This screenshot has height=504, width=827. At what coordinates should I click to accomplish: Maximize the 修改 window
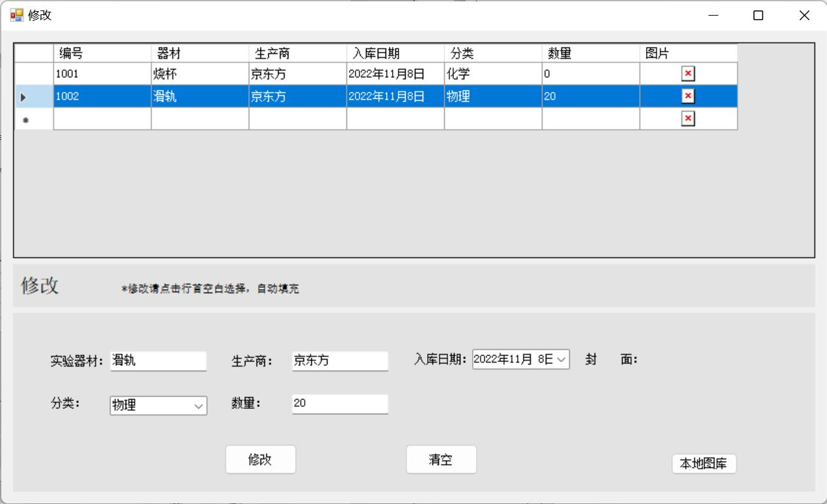[x=758, y=16]
